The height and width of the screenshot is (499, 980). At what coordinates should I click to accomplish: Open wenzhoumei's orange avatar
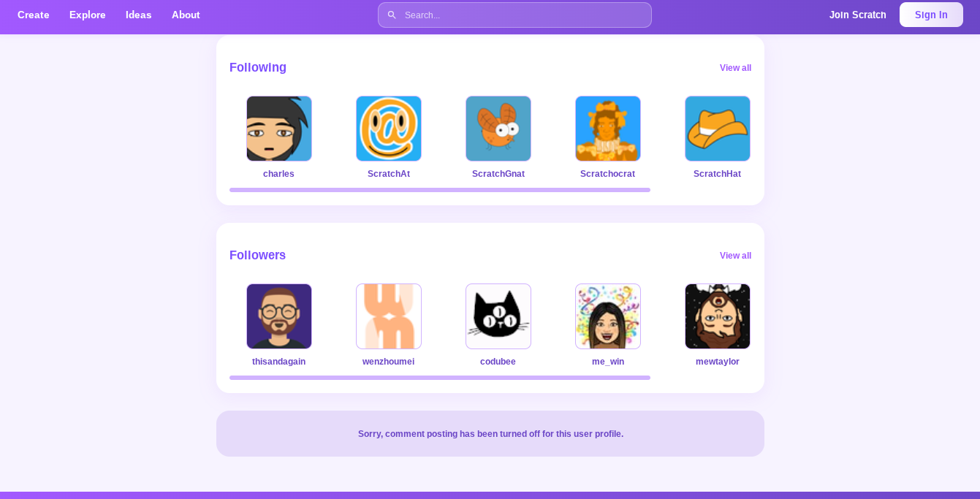pos(389,316)
